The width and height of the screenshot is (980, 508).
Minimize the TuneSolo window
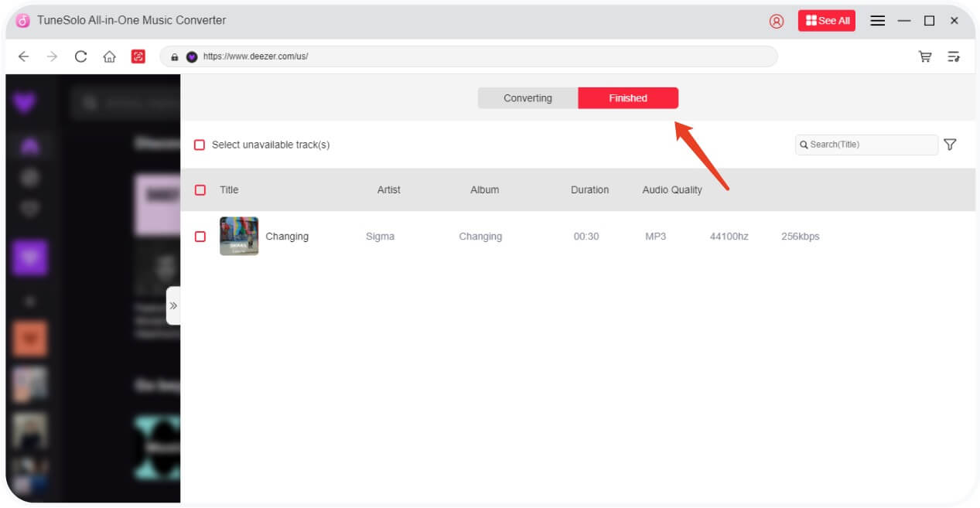(x=904, y=21)
